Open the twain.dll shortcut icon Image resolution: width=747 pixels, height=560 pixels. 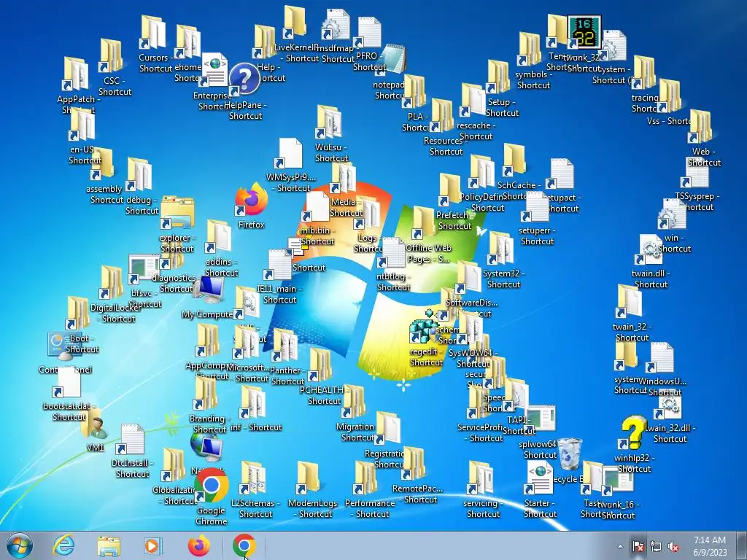tap(649, 251)
